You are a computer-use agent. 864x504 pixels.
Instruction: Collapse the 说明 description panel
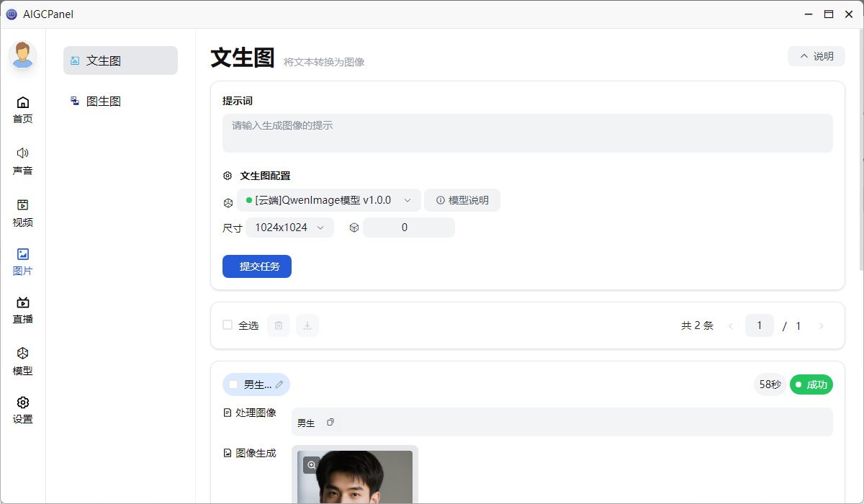click(816, 56)
